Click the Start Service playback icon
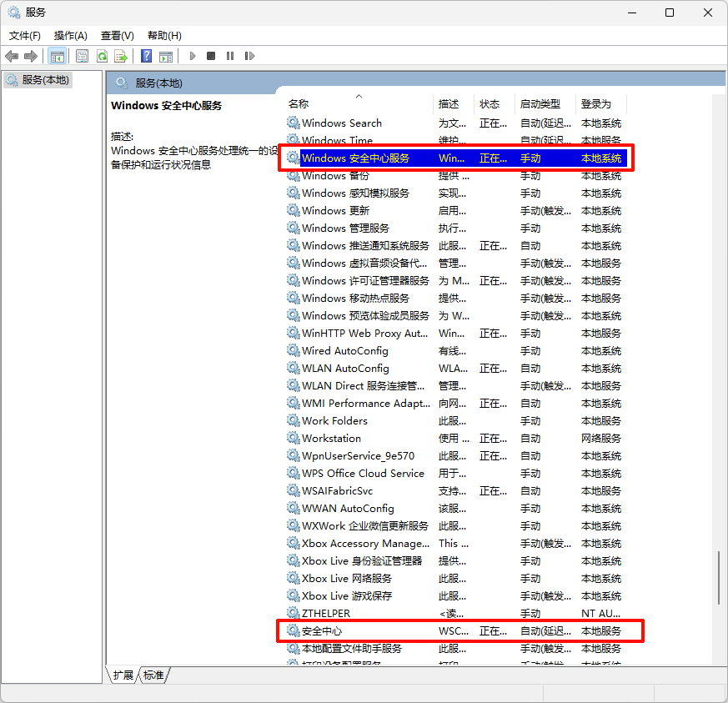The height and width of the screenshot is (703, 728). pyautogui.click(x=192, y=56)
